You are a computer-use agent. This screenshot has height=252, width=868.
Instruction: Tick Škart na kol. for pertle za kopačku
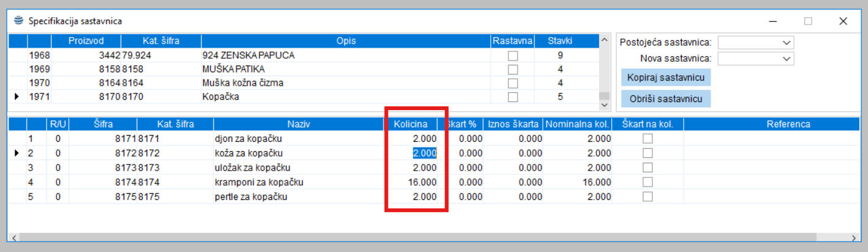(x=647, y=196)
